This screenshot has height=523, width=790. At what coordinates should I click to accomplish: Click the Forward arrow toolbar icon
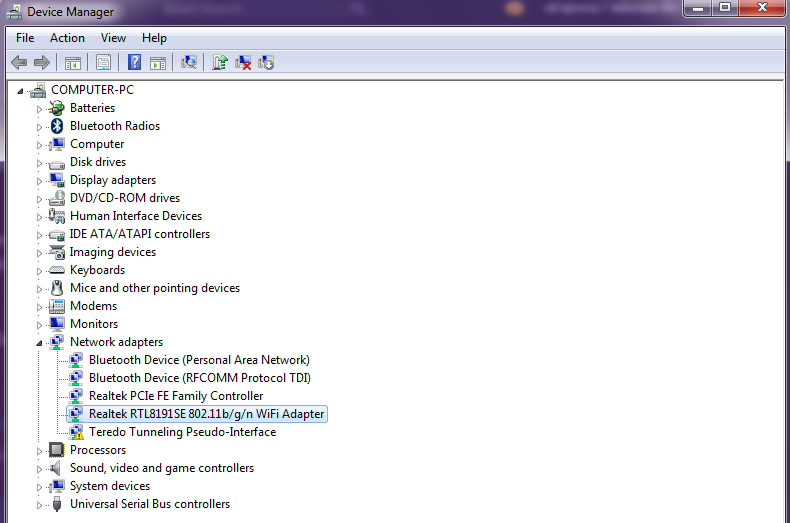[42, 62]
